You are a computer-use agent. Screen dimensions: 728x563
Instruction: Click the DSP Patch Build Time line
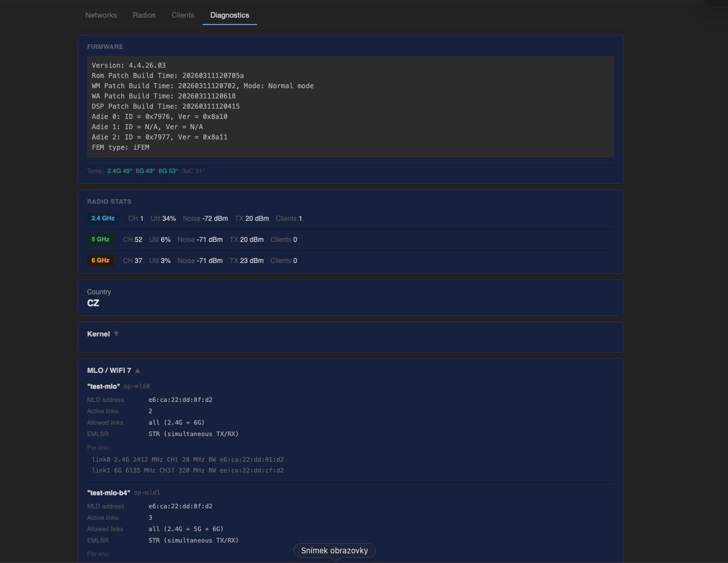pos(166,106)
